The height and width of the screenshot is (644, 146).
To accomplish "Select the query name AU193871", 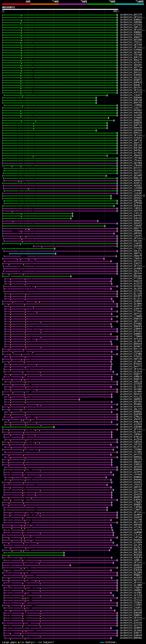I will coord(8,8).
